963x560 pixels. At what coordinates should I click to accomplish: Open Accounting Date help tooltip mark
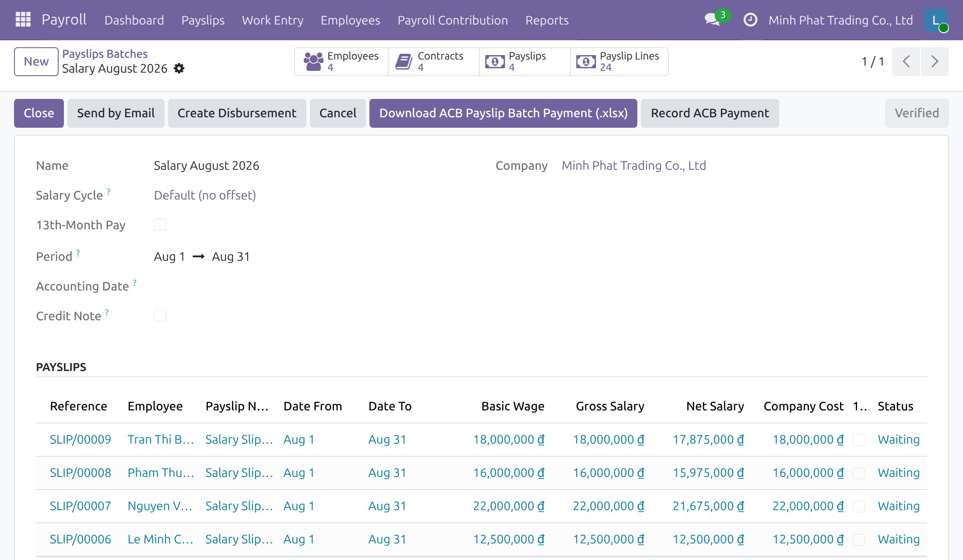pos(135,282)
